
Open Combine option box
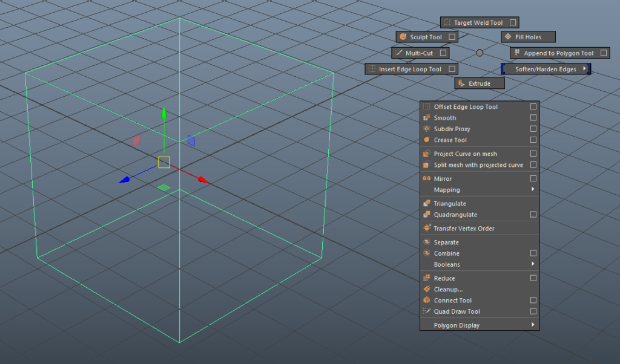pos(533,253)
